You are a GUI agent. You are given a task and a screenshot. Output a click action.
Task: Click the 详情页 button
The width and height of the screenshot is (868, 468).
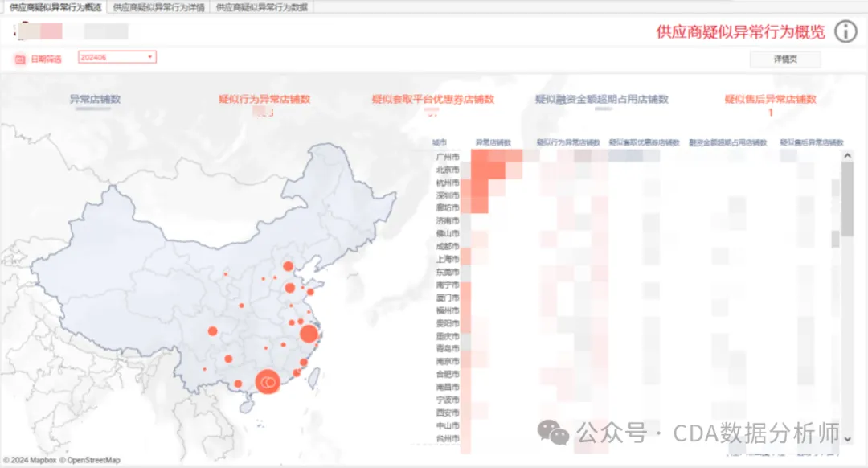[x=784, y=60]
